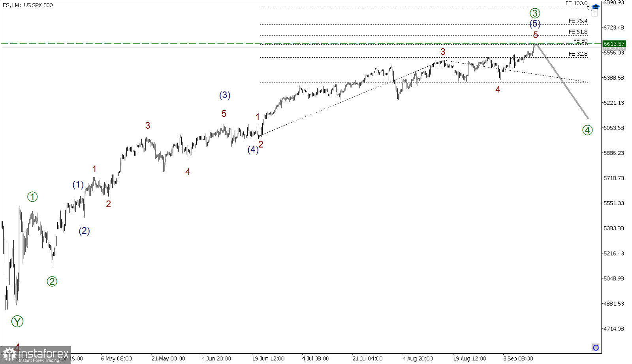Click the 4 Jun 20:00 date label
Viewport: 632px width, 364px height.
216,358
